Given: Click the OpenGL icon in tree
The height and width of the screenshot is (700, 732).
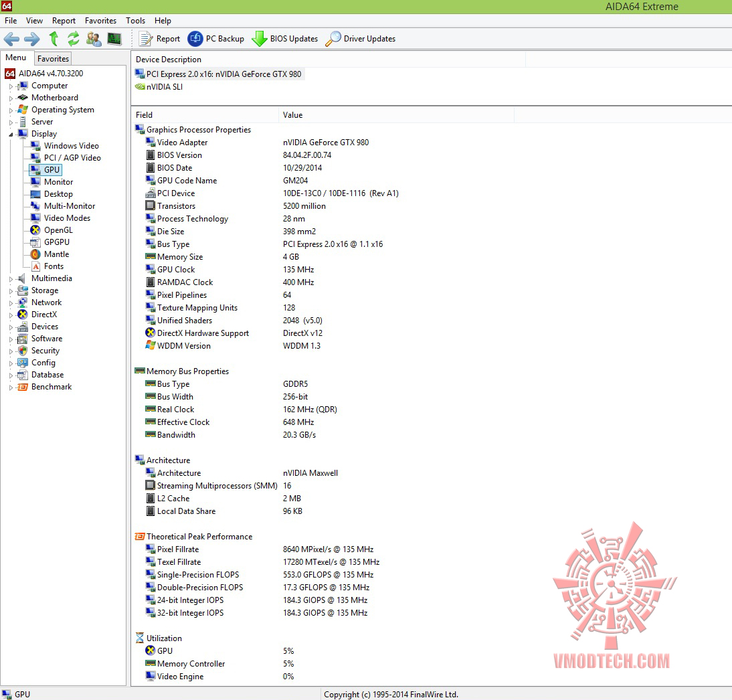Looking at the screenshot, I should click(x=35, y=230).
